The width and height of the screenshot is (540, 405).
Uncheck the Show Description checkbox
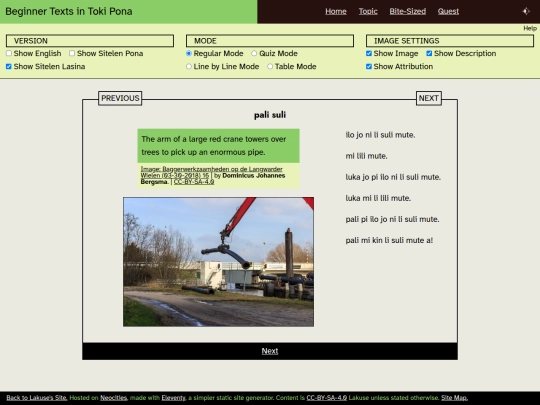pos(429,53)
